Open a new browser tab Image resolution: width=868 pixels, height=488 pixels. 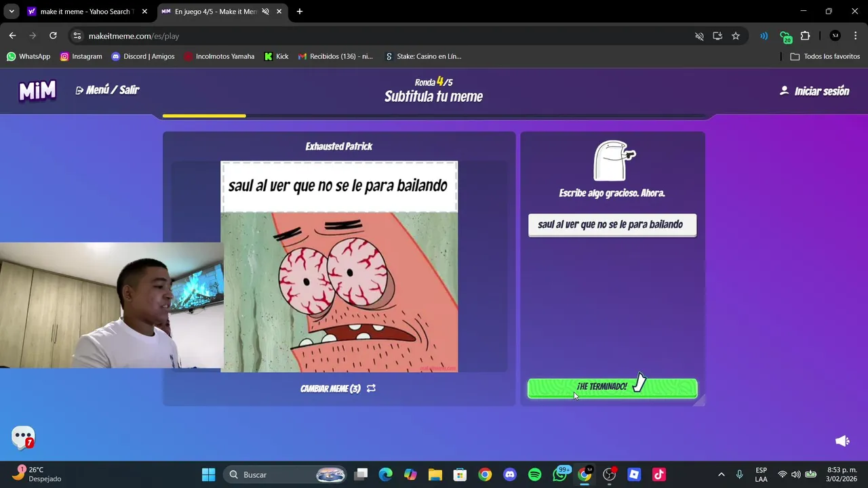point(300,12)
